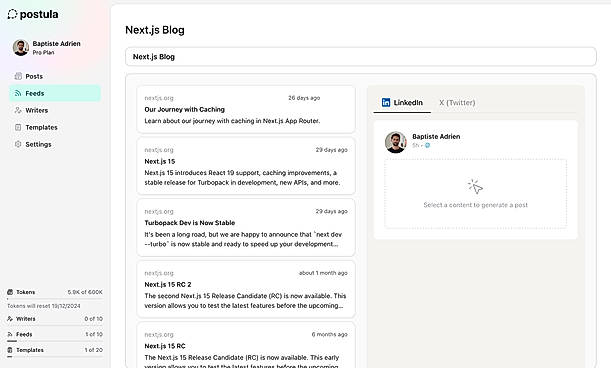The width and height of the screenshot is (611, 368).
Task: Click the Writers quota icon at bottom
Action: tap(10, 319)
